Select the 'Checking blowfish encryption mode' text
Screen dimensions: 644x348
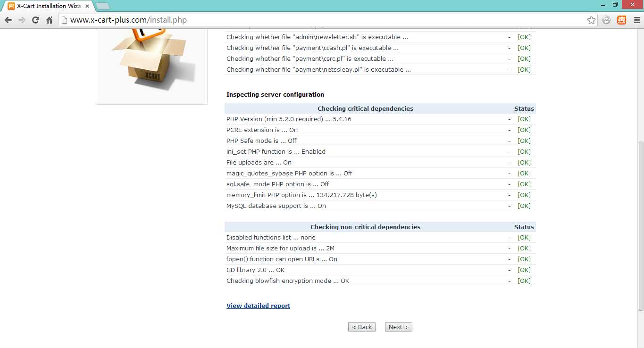point(288,281)
